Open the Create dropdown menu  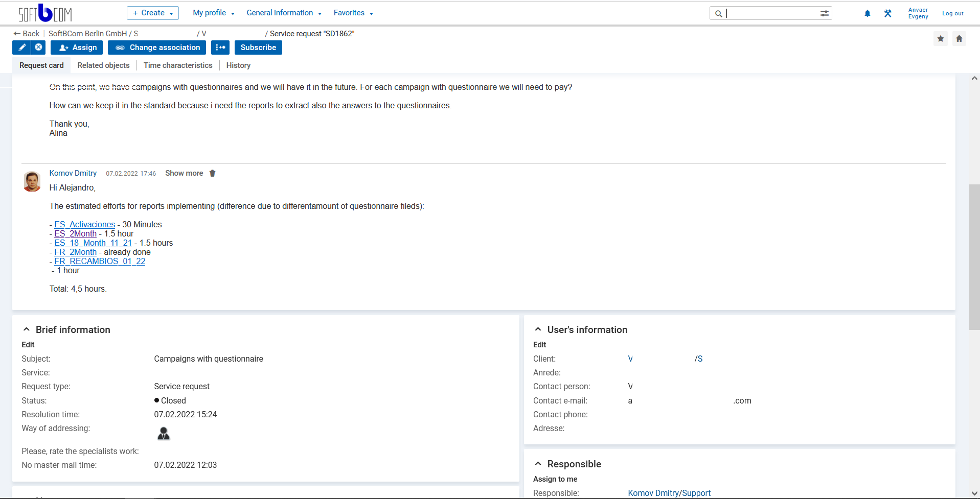(x=152, y=13)
